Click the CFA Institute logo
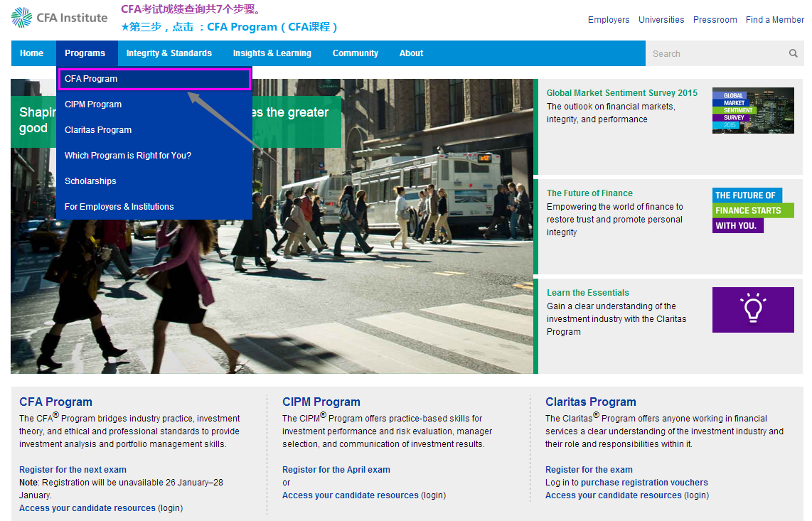Image resolution: width=812 pixels, height=521 pixels. click(59, 18)
